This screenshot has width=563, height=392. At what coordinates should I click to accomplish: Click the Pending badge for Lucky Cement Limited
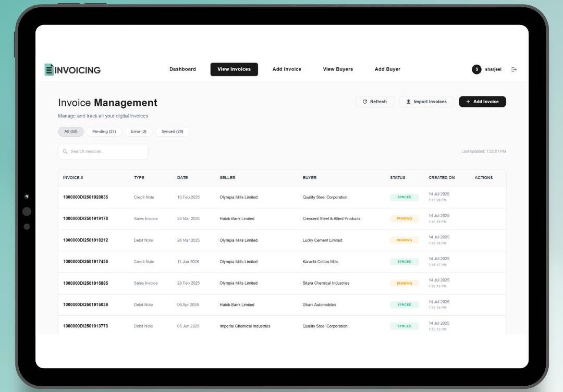click(x=405, y=240)
